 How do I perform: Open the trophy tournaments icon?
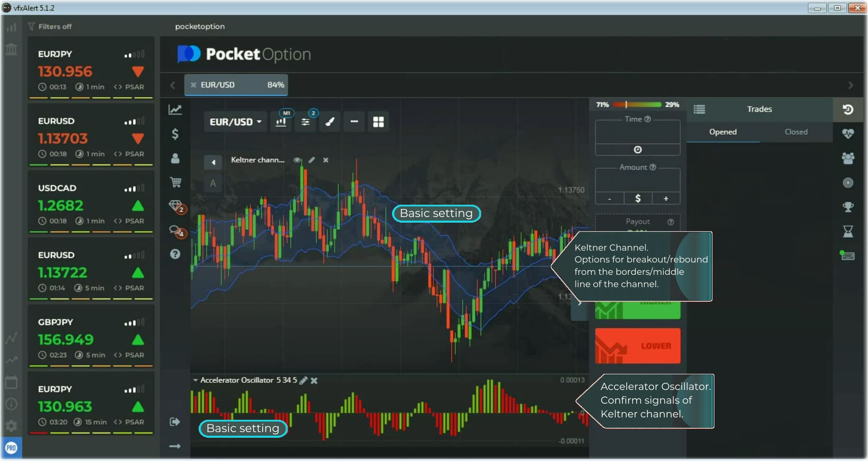pyautogui.click(x=848, y=207)
